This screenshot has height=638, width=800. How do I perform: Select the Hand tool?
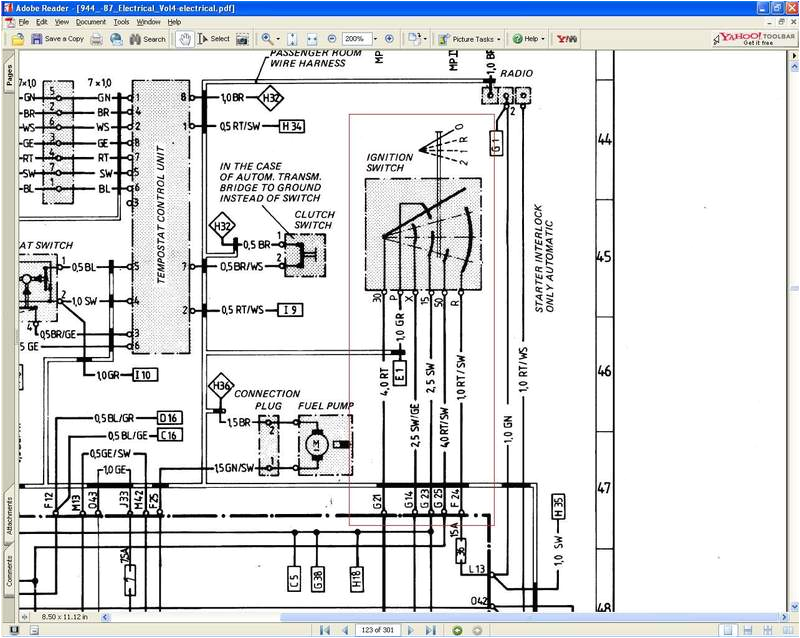click(184, 38)
